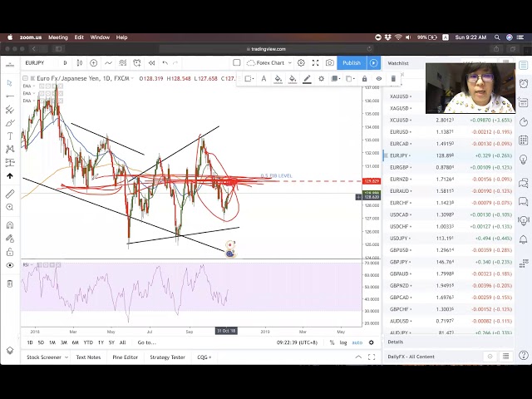The height and width of the screenshot is (399, 532).
Task: Toggle the lock all drawings icon
Action: (10, 252)
